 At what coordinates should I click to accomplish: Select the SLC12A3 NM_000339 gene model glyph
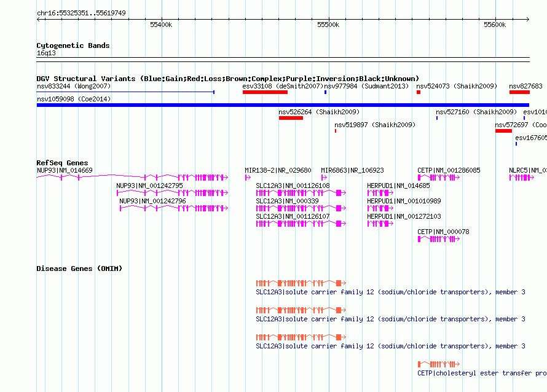[301, 208]
